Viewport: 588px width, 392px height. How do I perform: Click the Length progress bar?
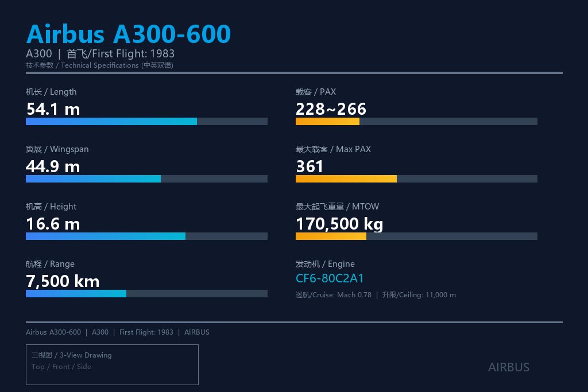tap(146, 122)
